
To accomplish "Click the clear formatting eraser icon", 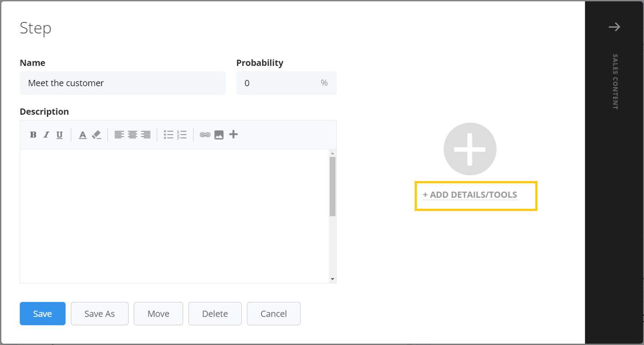I will pyautogui.click(x=96, y=134).
